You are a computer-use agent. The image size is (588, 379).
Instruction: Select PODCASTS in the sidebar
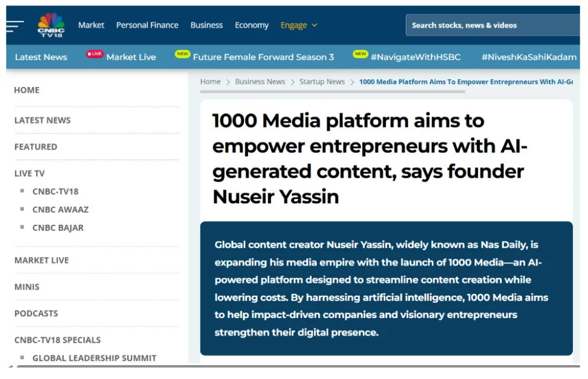pos(36,313)
